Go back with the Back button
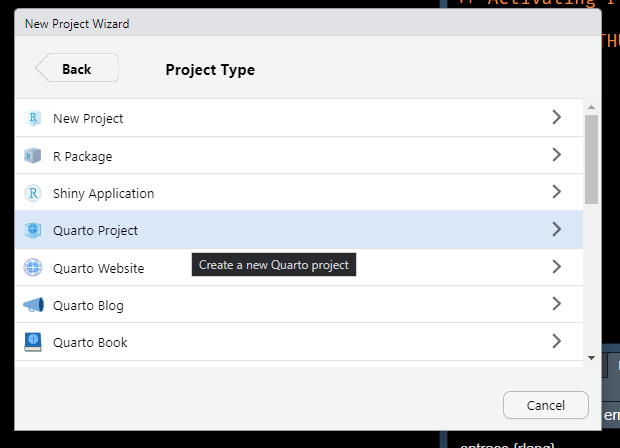 [77, 68]
